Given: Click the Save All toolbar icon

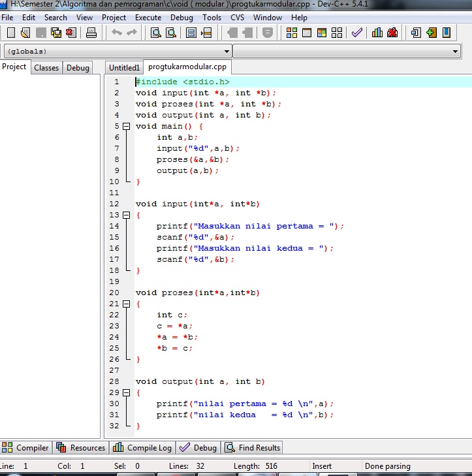Looking at the screenshot, I should pos(56,33).
